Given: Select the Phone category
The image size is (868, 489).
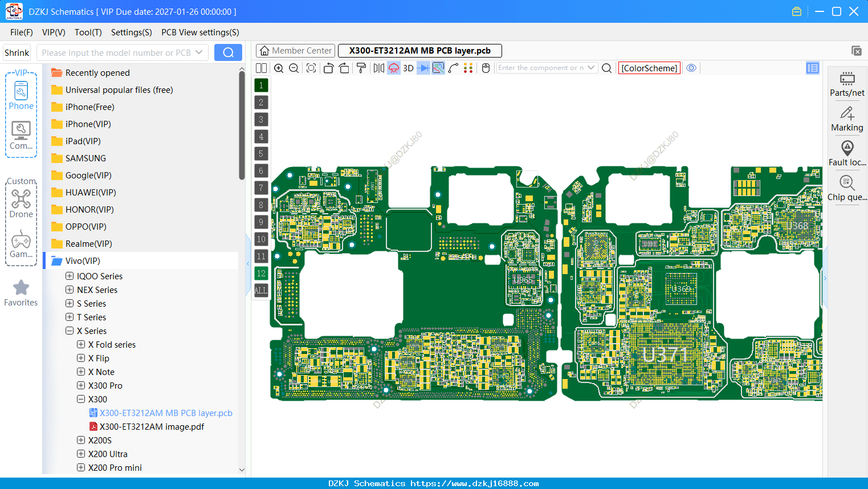Looking at the screenshot, I should coord(21,96).
